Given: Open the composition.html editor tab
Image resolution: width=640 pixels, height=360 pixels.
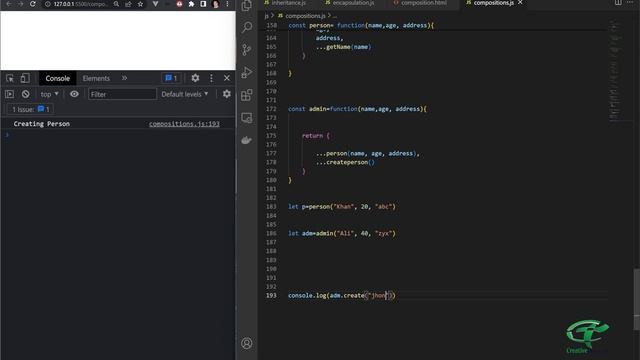Looking at the screenshot, I should click(420, 3).
